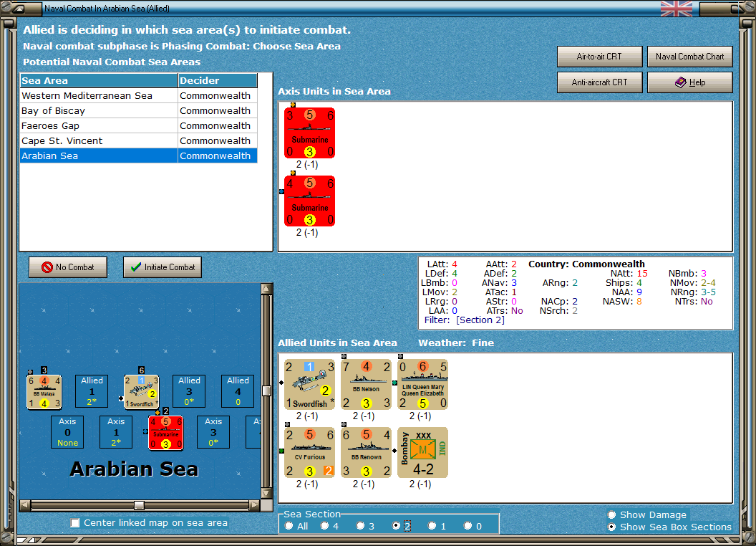Click the map vertical scrollbar thumb
The image size is (756, 546).
pyautogui.click(x=266, y=391)
